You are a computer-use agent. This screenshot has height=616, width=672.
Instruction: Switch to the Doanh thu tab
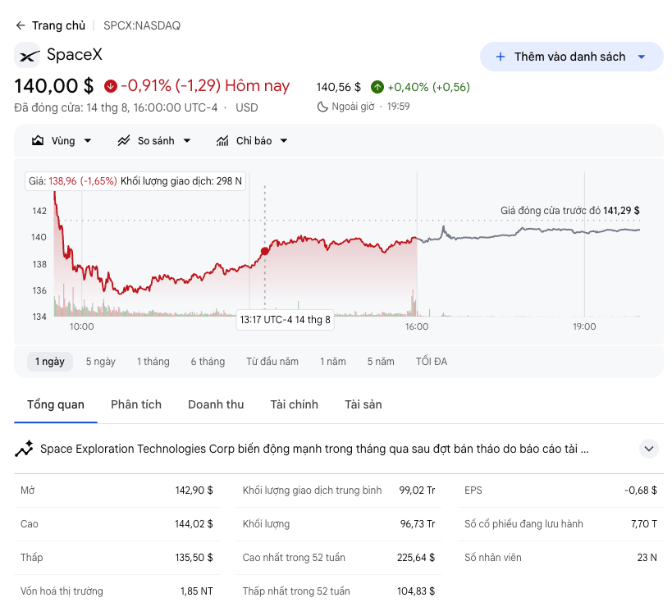216,404
